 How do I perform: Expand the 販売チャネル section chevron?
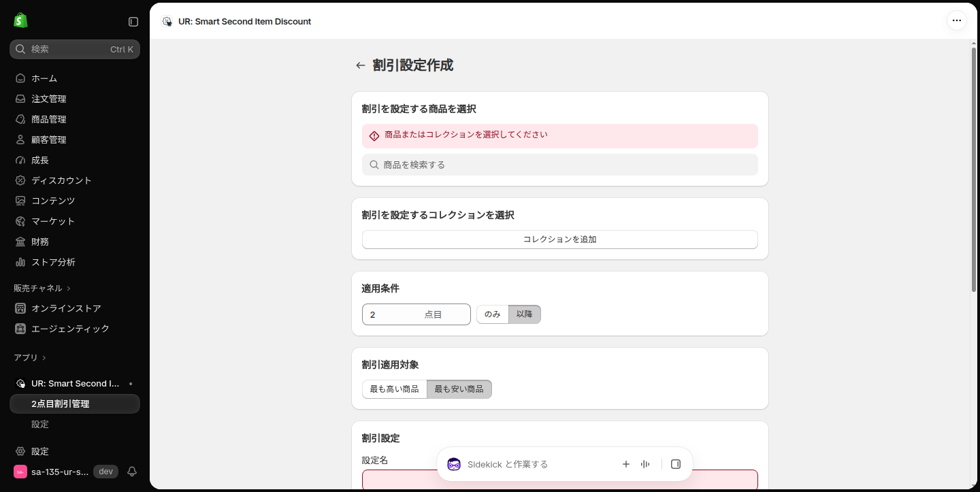click(x=69, y=289)
